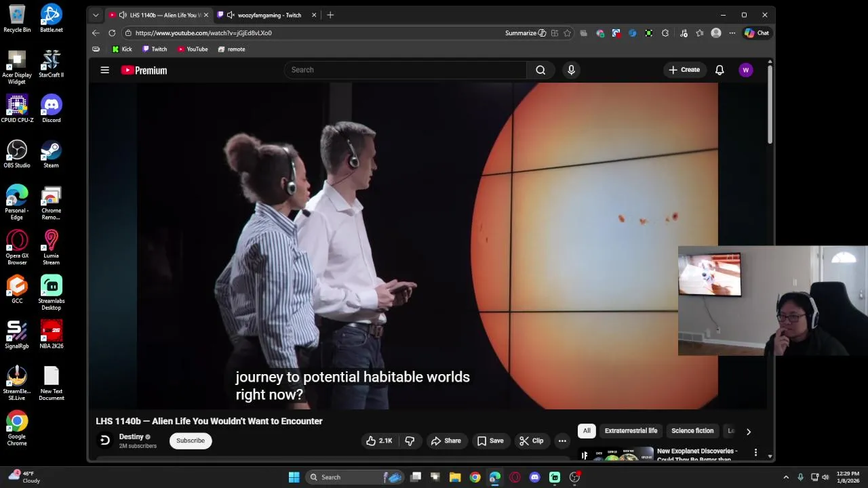This screenshot has width=868, height=488.
Task: Bookmark page with star icon
Action: pyautogui.click(x=567, y=33)
